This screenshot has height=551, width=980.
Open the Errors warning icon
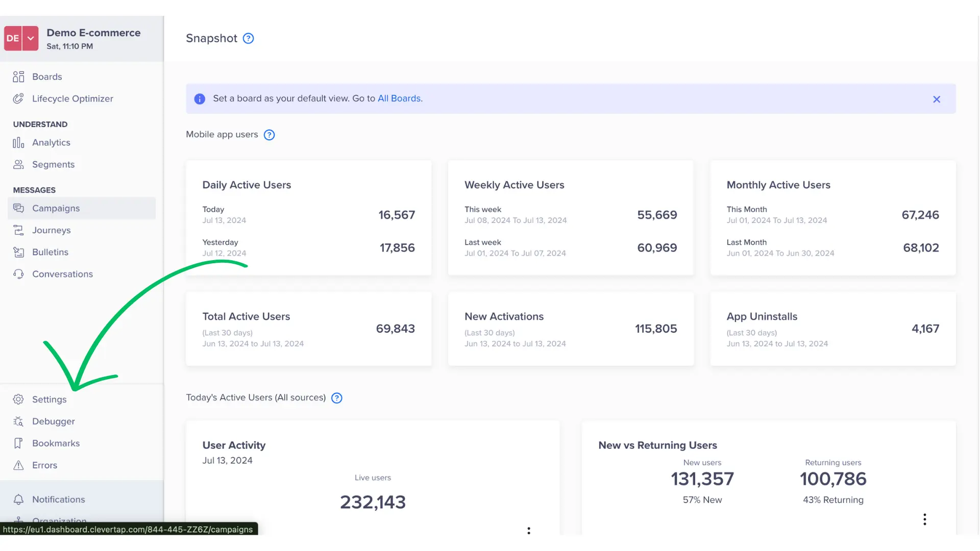(18, 465)
